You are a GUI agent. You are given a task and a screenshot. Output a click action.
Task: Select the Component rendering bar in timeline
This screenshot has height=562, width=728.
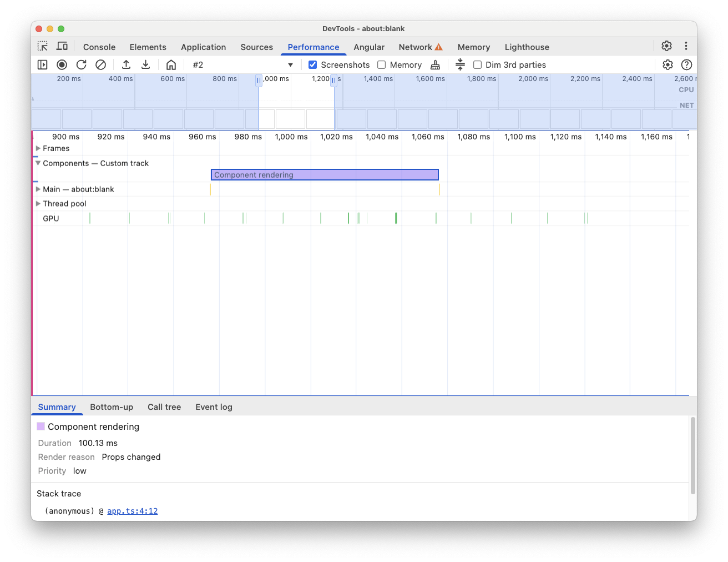pyautogui.click(x=325, y=174)
